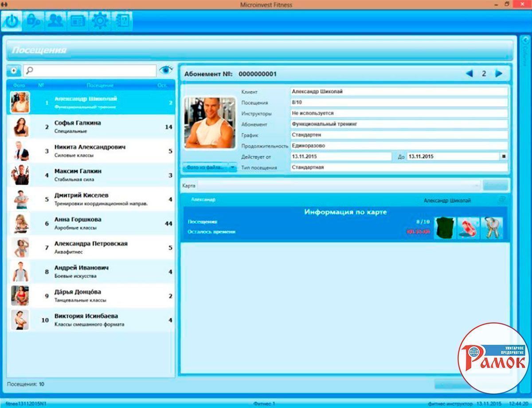Select the 'Дмитрий Киселев' visit row

91,199
